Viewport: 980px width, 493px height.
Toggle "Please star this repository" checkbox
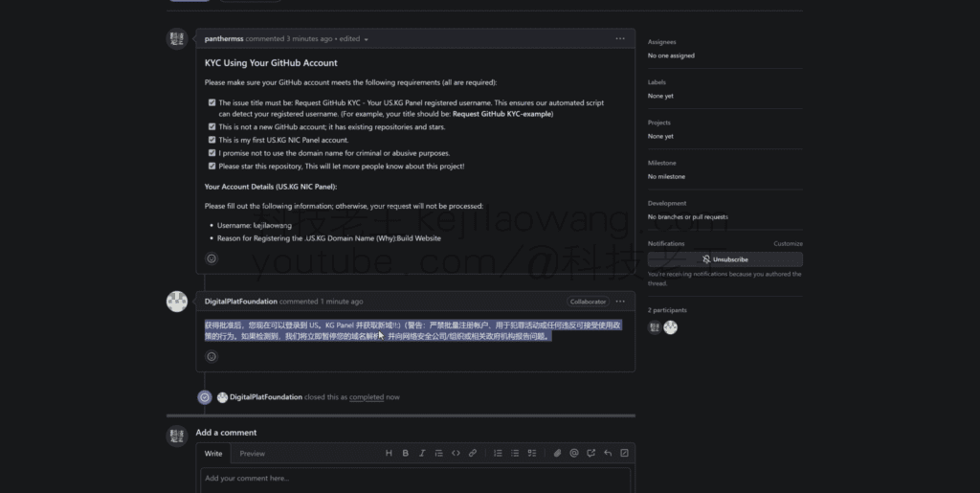(x=212, y=166)
